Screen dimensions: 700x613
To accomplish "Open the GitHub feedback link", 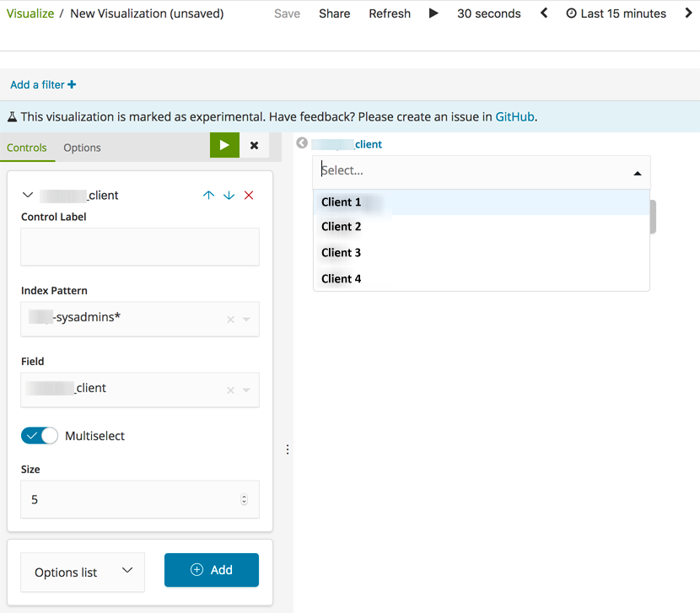I will click(x=514, y=116).
